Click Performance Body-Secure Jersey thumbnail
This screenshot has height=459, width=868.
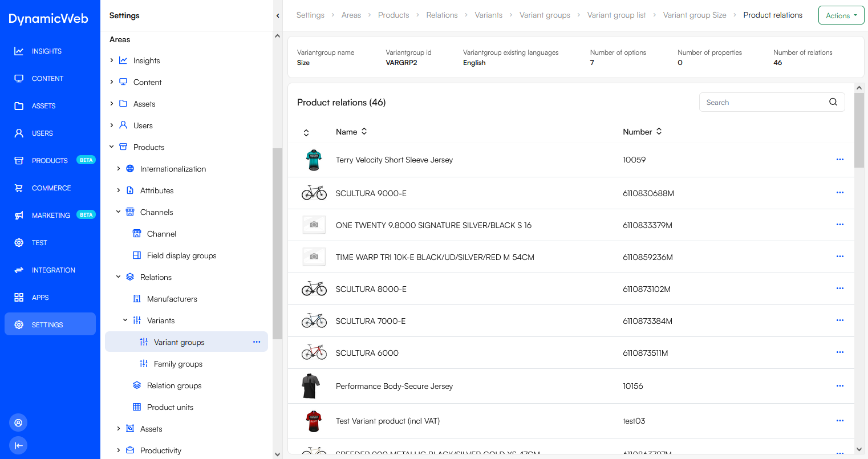tap(311, 386)
